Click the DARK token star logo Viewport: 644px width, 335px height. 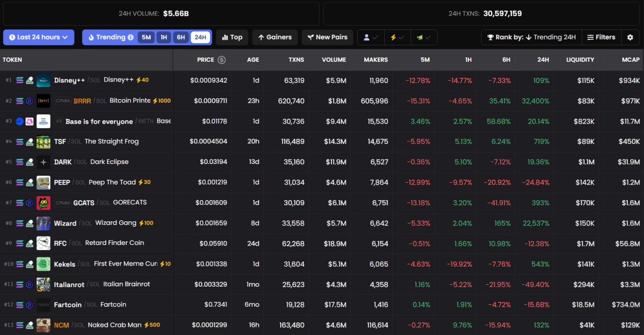pyautogui.click(x=43, y=162)
